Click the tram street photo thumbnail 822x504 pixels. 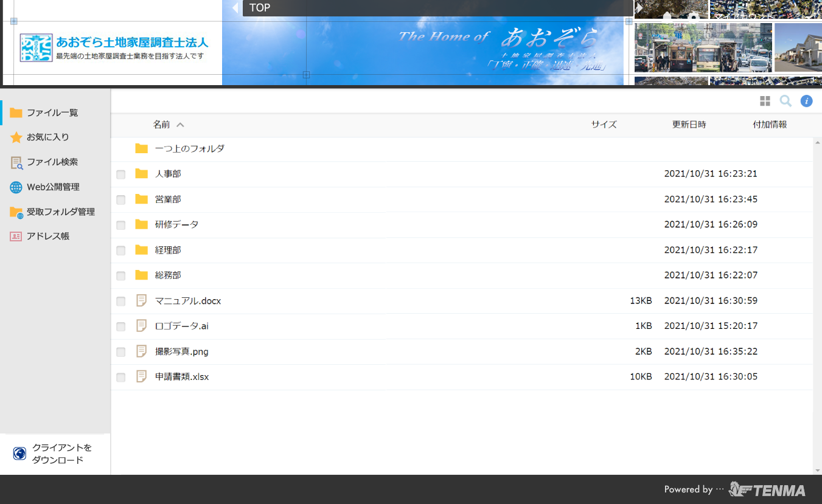point(703,48)
